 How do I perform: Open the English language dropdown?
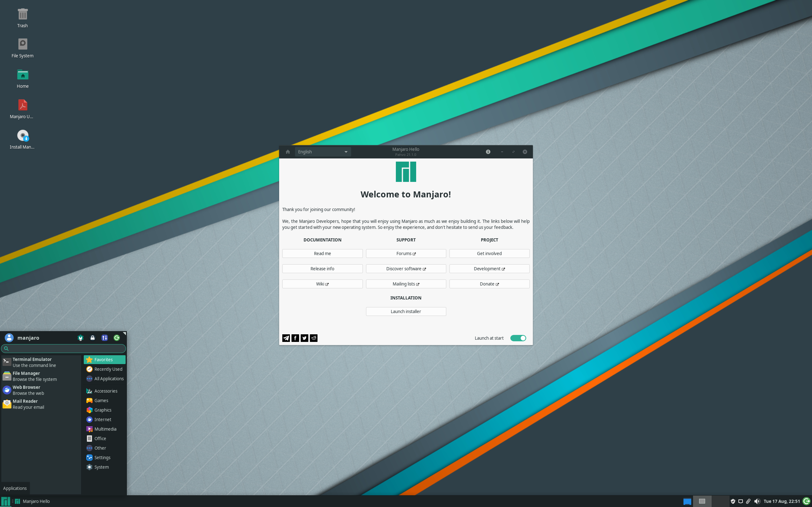pos(323,152)
